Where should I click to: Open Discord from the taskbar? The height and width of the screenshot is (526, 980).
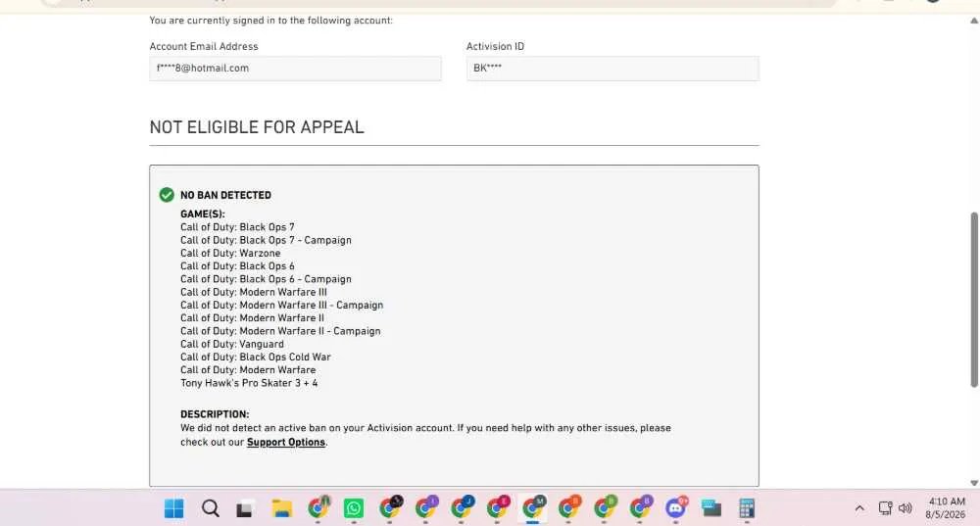pyautogui.click(x=675, y=508)
